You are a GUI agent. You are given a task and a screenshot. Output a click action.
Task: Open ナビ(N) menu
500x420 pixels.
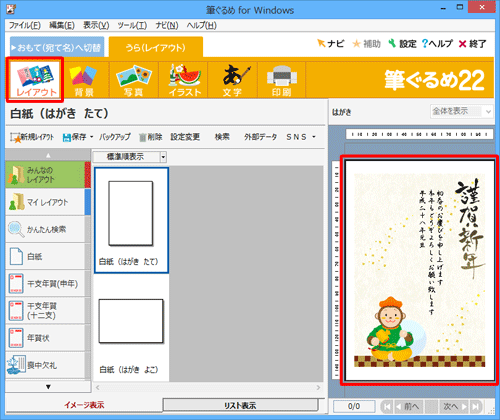click(167, 25)
